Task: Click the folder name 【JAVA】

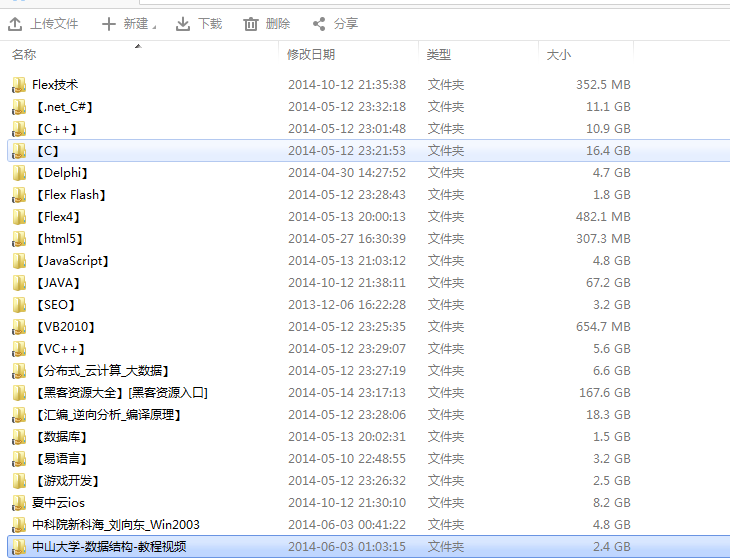Action: [x=58, y=283]
